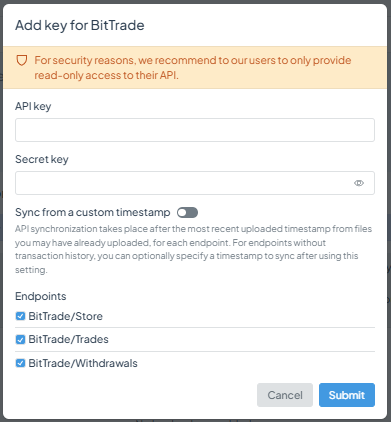Click the "API key" field label

click(33, 106)
